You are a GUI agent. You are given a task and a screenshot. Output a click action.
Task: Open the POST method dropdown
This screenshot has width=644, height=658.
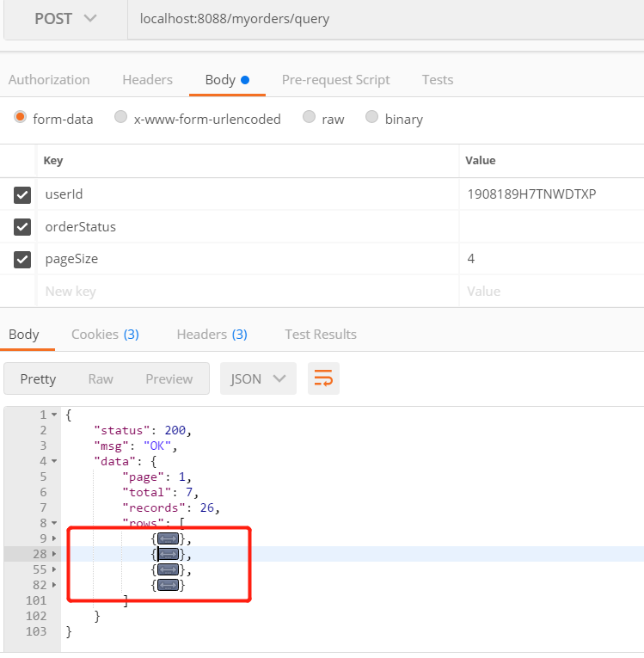tap(65, 19)
